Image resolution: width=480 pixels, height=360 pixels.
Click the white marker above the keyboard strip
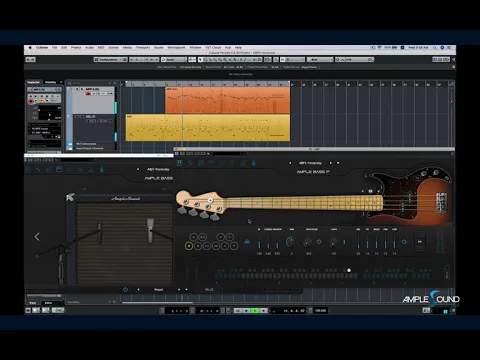pos(349,270)
